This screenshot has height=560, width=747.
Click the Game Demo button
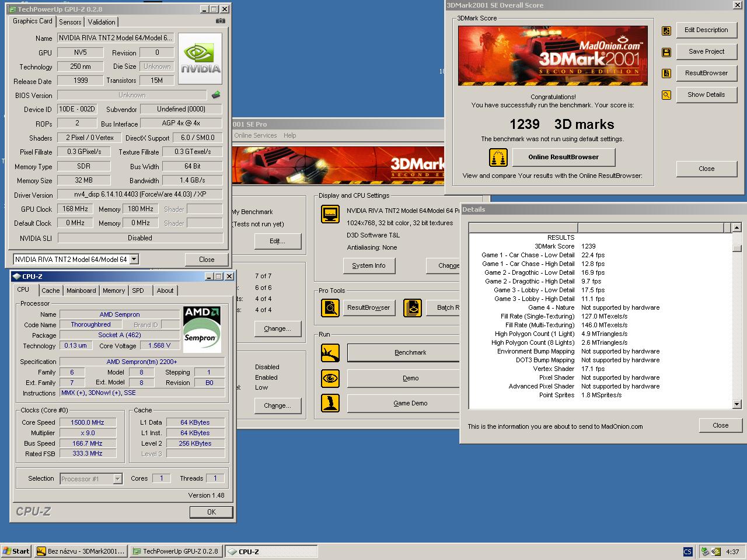point(403,403)
